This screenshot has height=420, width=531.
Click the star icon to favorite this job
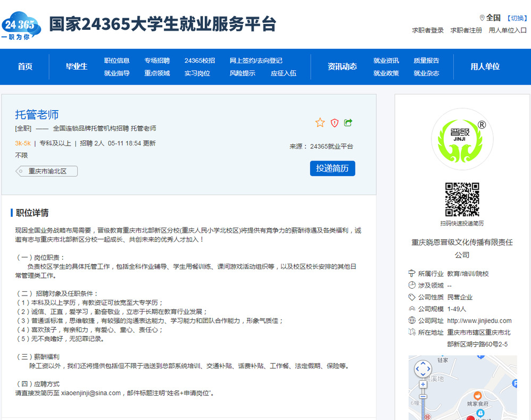pyautogui.click(x=320, y=123)
